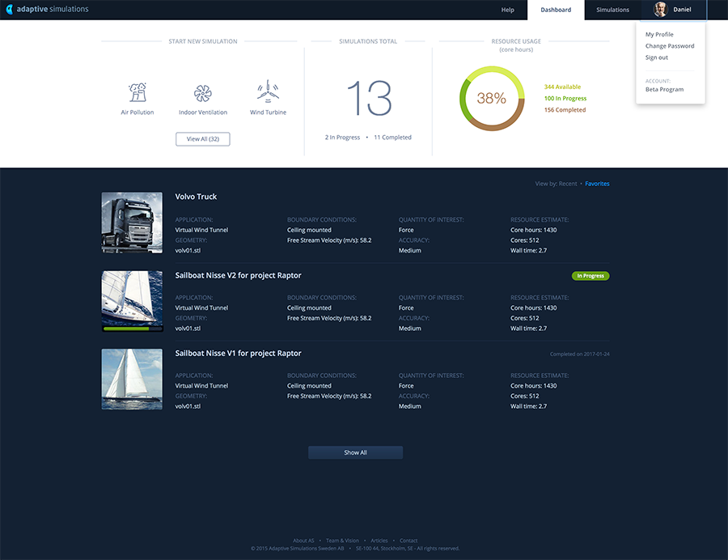
Task: Select Change Password in the user menu
Action: pos(670,46)
